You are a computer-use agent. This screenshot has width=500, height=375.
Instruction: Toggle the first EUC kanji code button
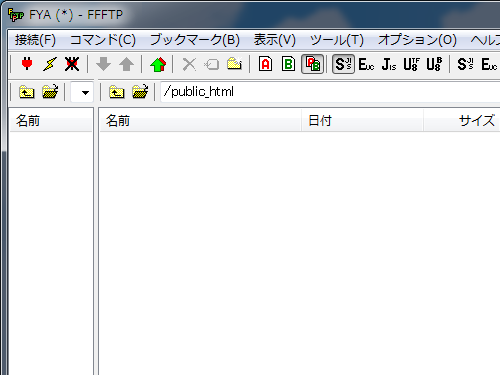pyautogui.click(x=366, y=64)
